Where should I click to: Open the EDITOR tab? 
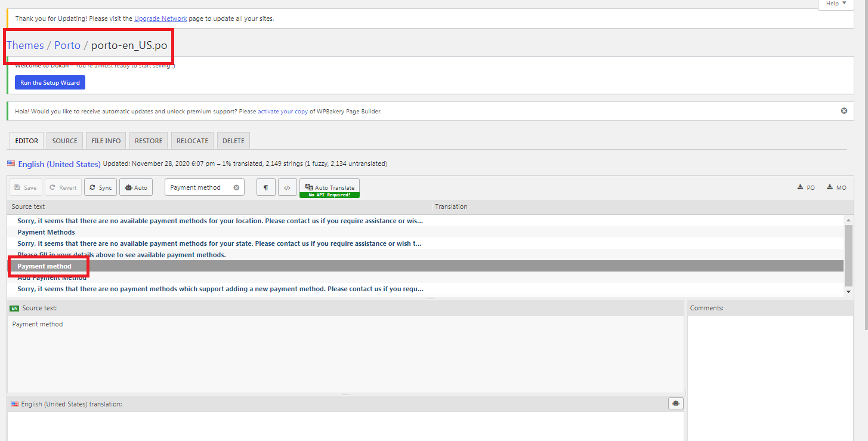(26, 141)
